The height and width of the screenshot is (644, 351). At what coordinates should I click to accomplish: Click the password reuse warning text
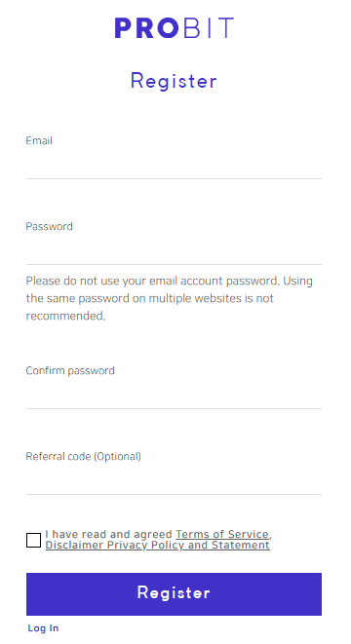[x=170, y=298]
